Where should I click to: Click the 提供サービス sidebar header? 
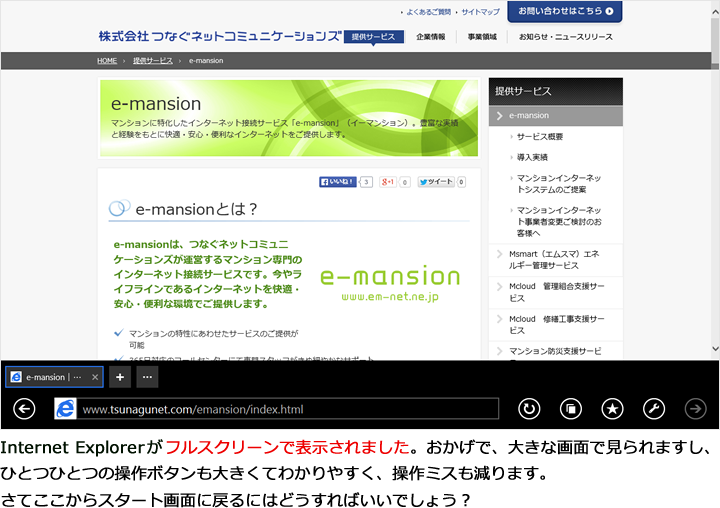coord(556,91)
